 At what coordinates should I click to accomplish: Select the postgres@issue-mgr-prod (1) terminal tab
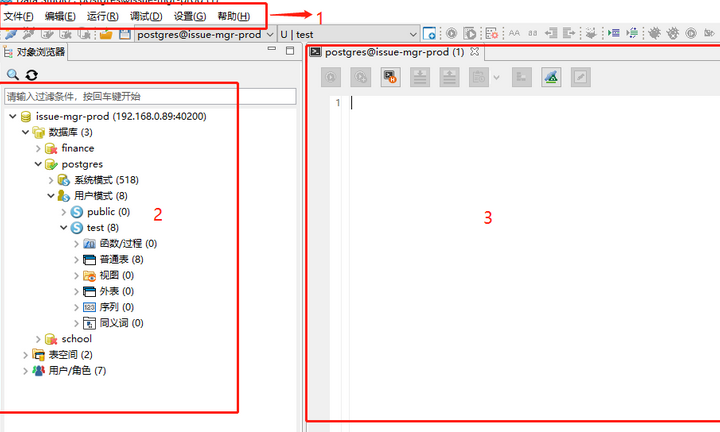[x=394, y=52]
